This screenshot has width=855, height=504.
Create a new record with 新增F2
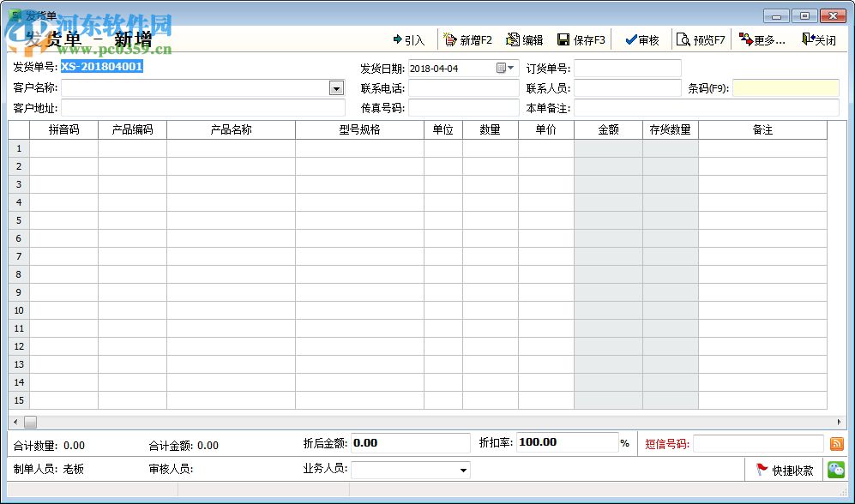click(468, 39)
